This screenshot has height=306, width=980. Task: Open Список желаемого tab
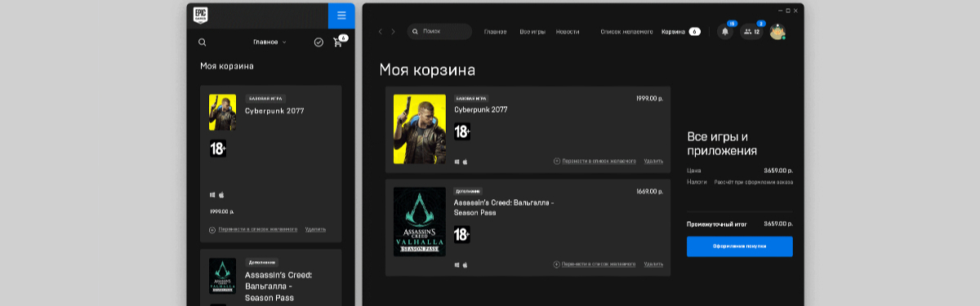pos(626,32)
